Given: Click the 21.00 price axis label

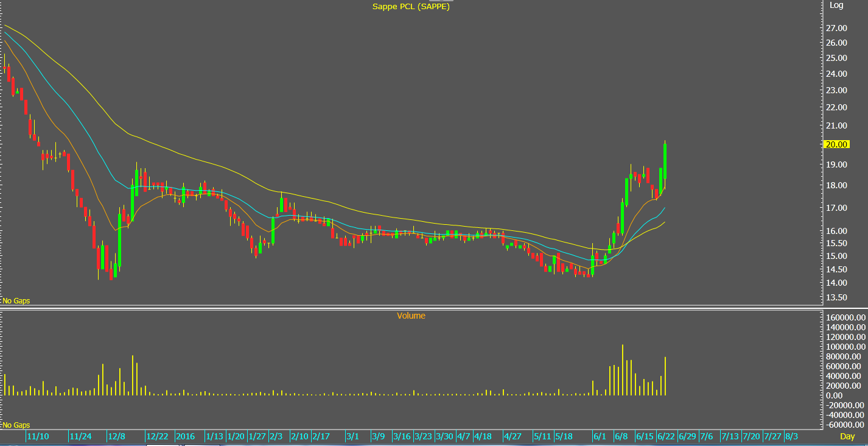Looking at the screenshot, I should point(837,126).
